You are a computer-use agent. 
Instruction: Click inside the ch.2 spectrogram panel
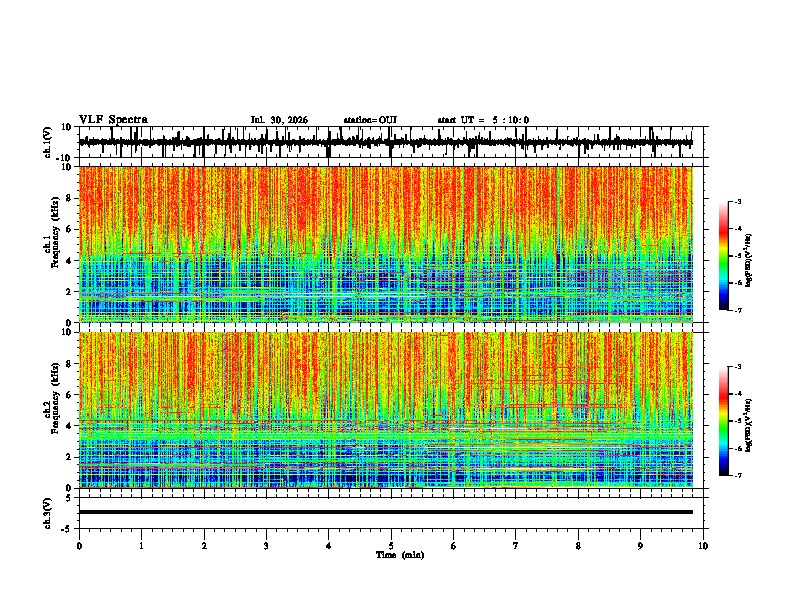pos(386,410)
